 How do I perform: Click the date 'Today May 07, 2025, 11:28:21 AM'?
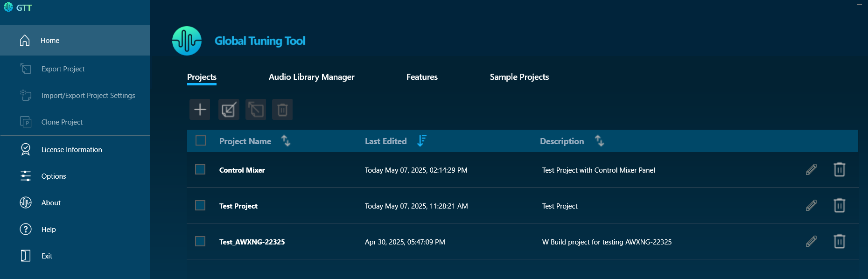pyautogui.click(x=416, y=206)
